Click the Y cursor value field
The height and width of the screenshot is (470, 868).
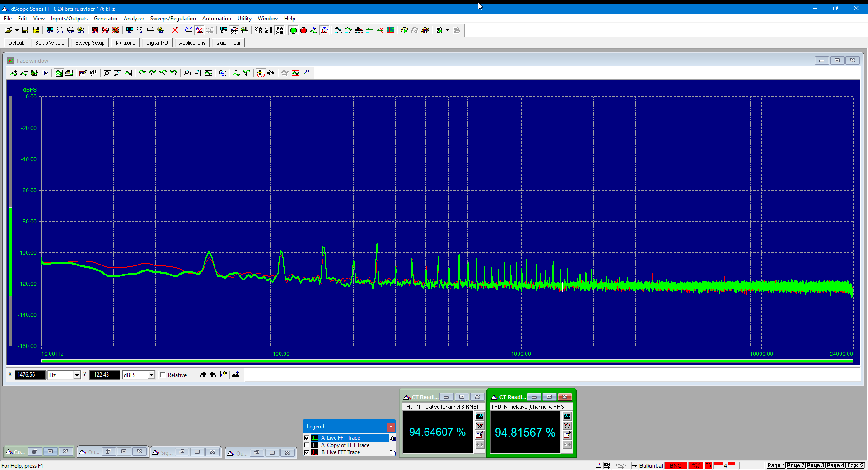pyautogui.click(x=105, y=375)
